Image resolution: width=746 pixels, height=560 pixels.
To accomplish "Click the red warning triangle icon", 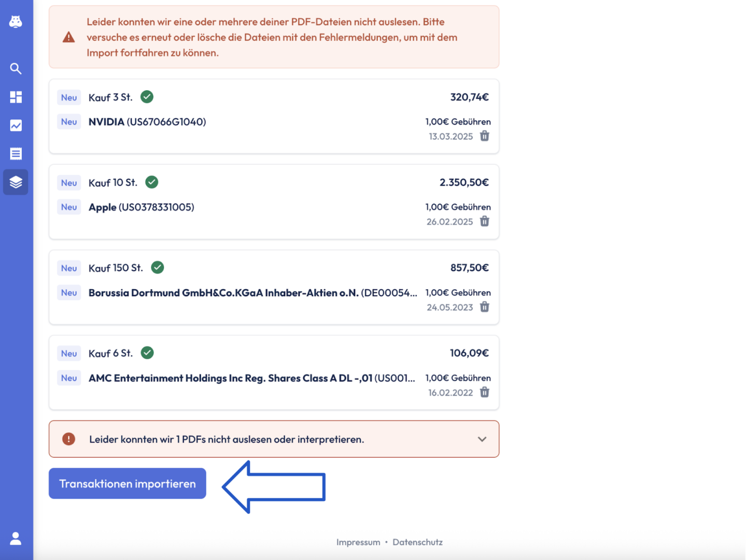I will pyautogui.click(x=69, y=37).
